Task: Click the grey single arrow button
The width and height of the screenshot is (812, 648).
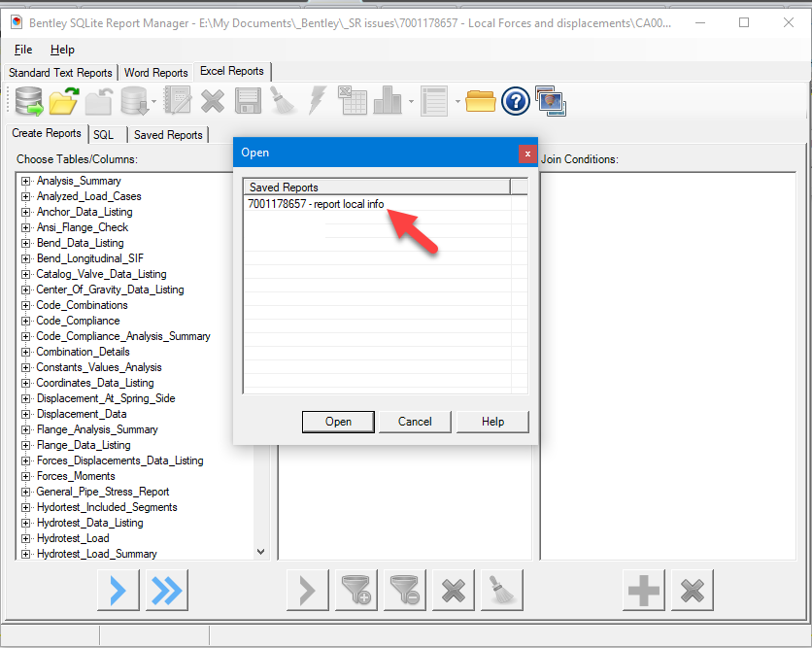Action: (308, 590)
